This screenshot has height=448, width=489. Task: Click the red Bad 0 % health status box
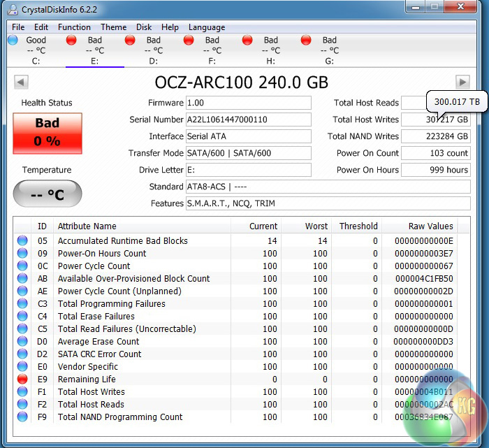point(48,132)
